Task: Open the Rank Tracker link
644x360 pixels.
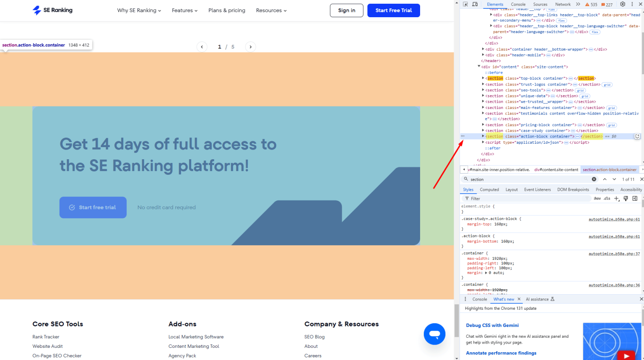Action: pyautogui.click(x=45, y=337)
